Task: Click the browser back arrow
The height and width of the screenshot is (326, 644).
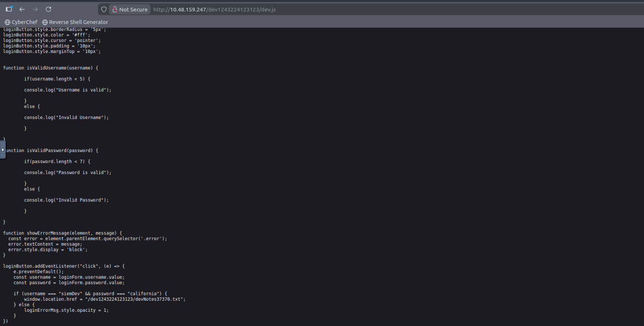Action: pyautogui.click(x=22, y=9)
